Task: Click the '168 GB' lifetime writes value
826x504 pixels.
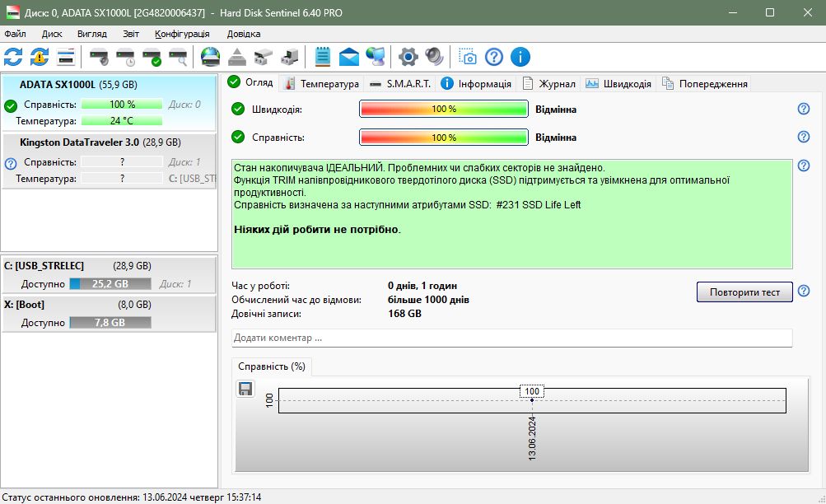Action: [x=404, y=314]
